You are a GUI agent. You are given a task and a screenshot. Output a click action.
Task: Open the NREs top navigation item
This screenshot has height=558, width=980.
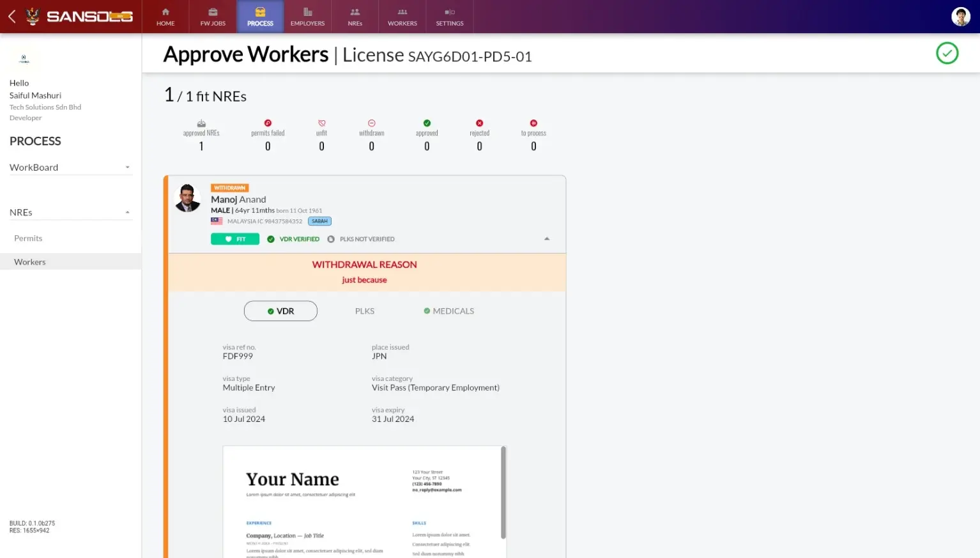pos(355,17)
